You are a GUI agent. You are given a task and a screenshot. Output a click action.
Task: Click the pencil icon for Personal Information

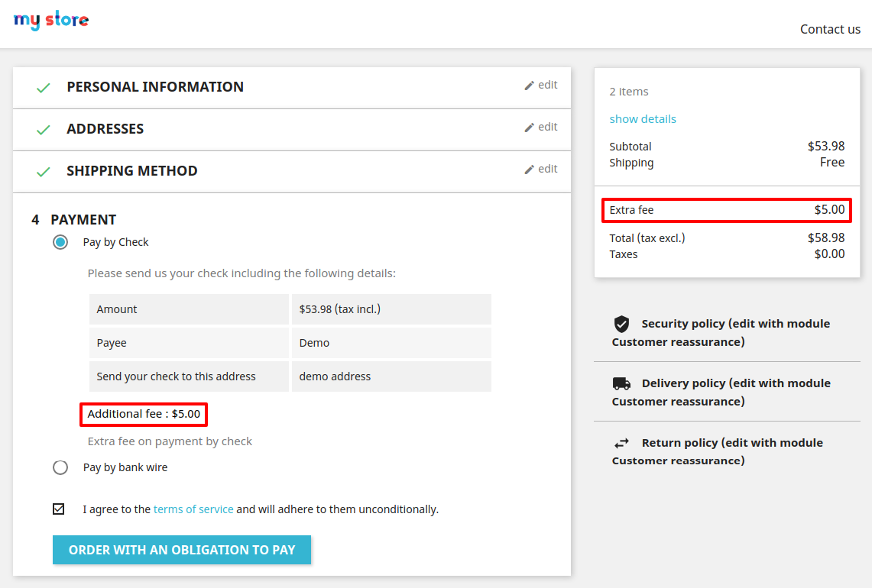[529, 86]
